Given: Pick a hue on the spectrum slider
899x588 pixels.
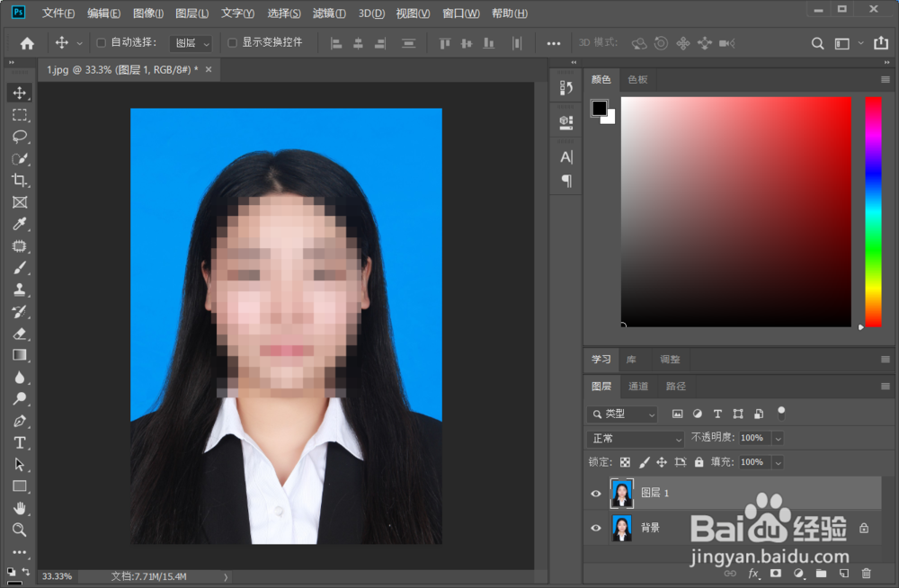Looking at the screenshot, I should 873,211.
